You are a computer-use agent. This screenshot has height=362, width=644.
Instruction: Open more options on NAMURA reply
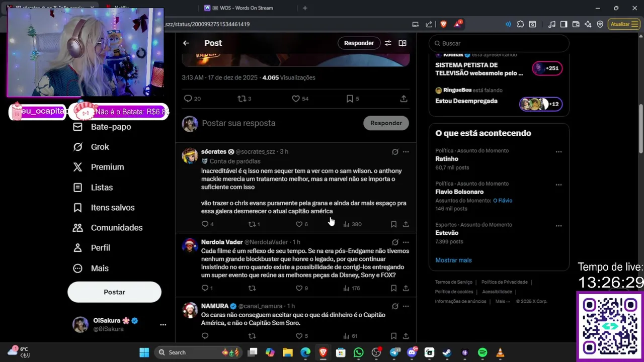click(406, 306)
